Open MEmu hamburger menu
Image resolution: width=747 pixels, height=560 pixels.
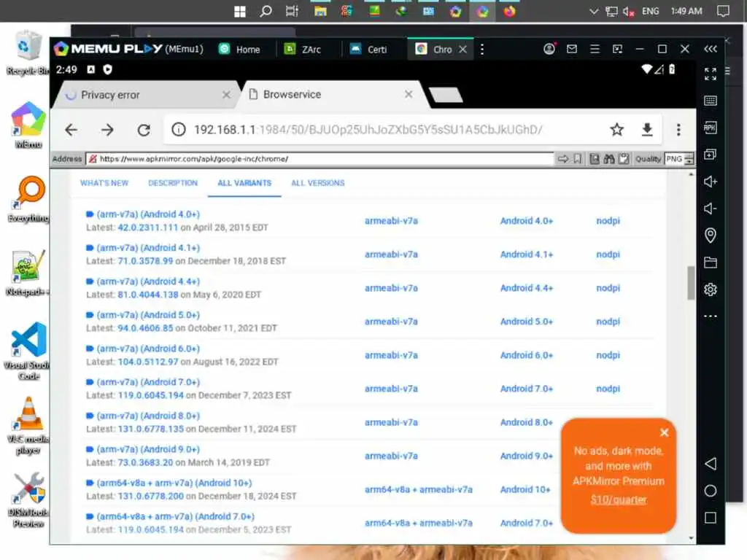pyautogui.click(x=595, y=49)
